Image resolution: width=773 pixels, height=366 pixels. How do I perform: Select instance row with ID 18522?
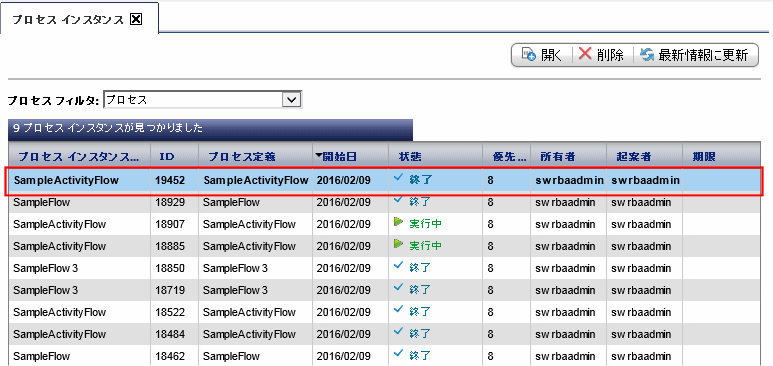point(386,312)
